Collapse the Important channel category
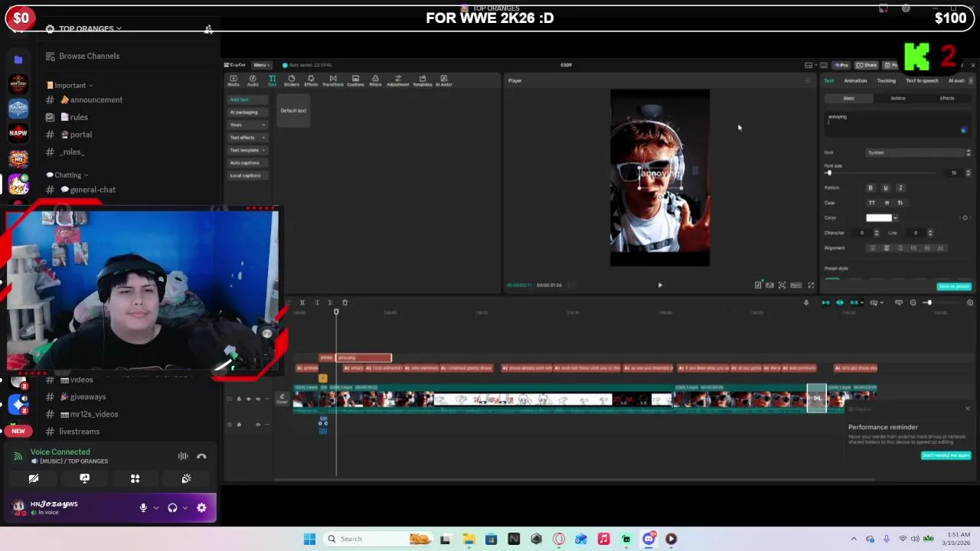This screenshot has height=551, width=980. 69,85
